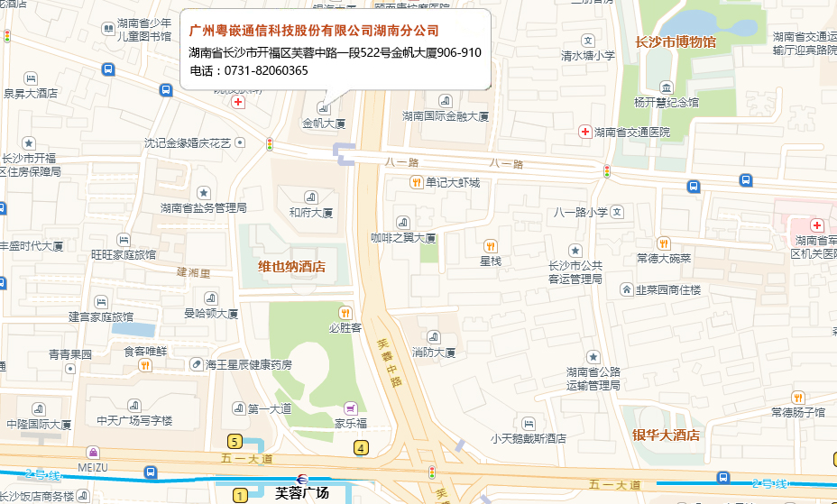The width and height of the screenshot is (837, 504).
Task: Click the address line in the popup
Action: 336,52
